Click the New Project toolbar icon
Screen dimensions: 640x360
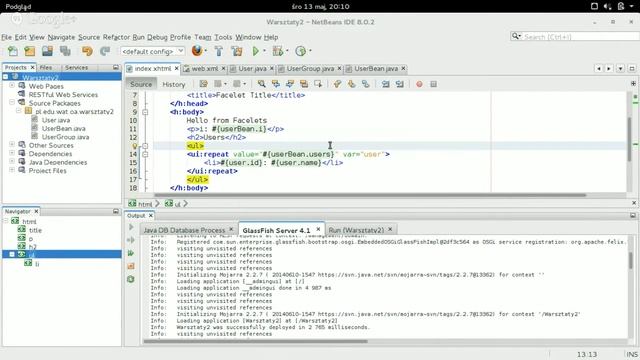click(x=30, y=51)
